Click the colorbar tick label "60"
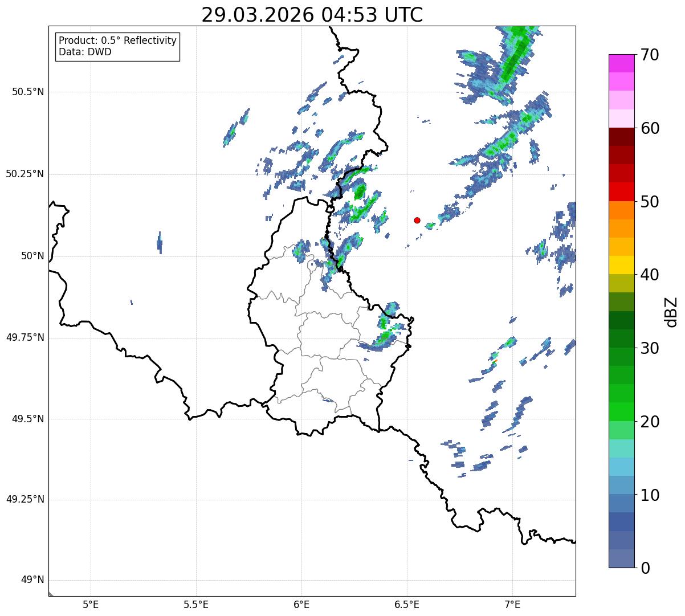Image resolution: width=685 pixels, height=616 pixels. click(x=650, y=128)
